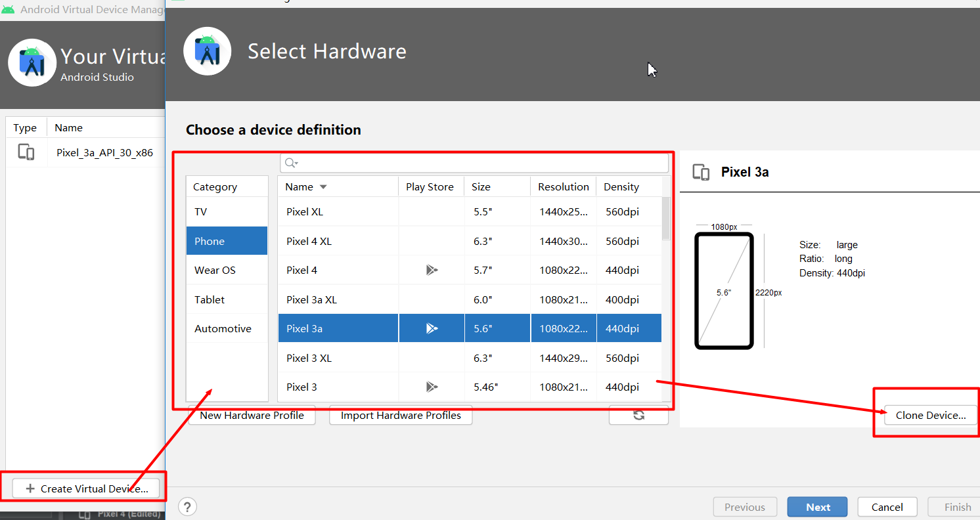Click the device search input field
Screen dimensions: 980x520
[474, 163]
